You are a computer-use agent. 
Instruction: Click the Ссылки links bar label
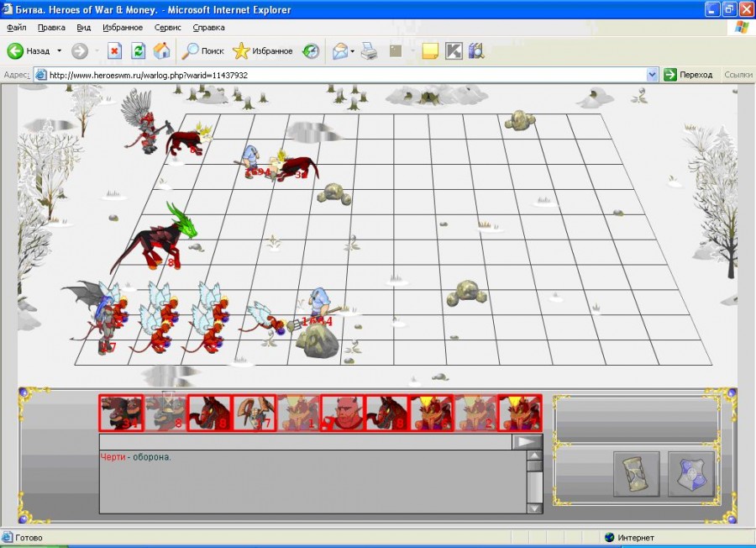[738, 75]
